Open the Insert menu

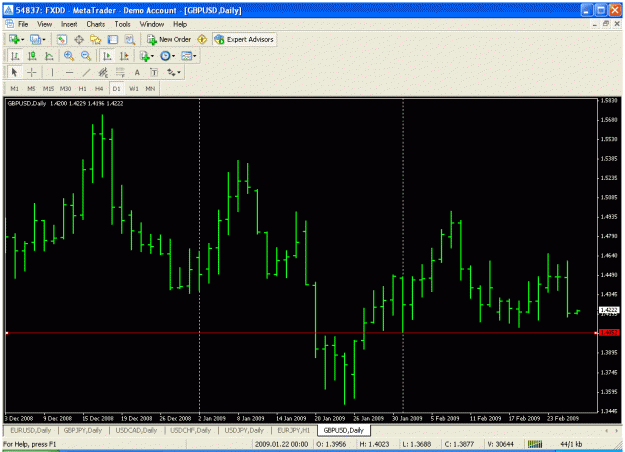[x=69, y=24]
